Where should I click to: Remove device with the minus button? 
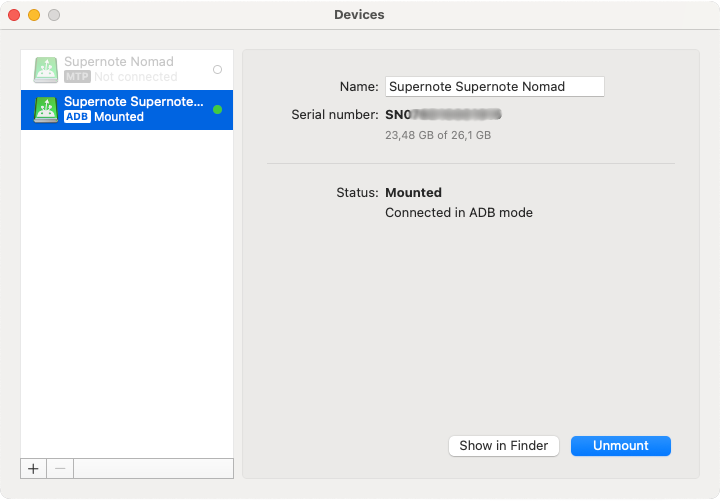[x=60, y=469]
